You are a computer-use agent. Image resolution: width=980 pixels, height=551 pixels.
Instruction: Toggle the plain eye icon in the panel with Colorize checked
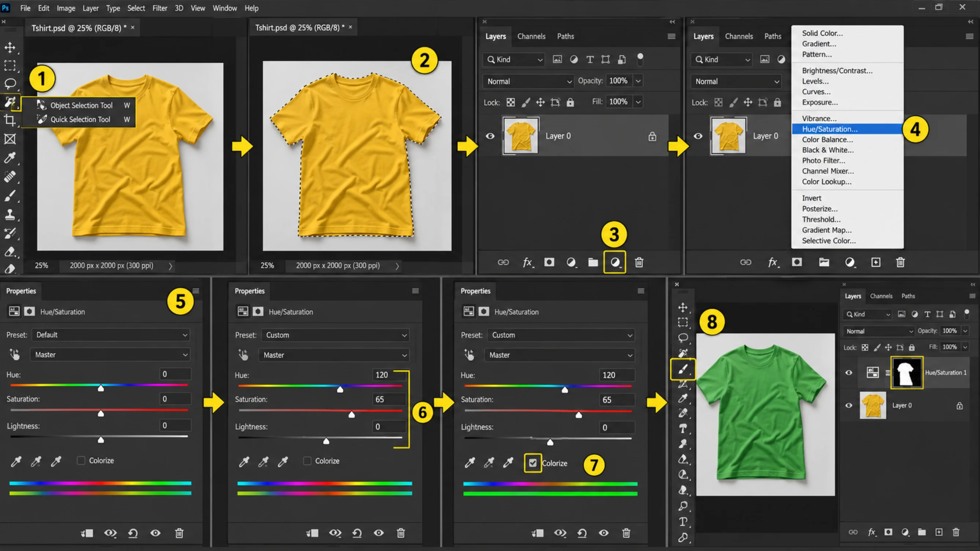click(x=604, y=533)
